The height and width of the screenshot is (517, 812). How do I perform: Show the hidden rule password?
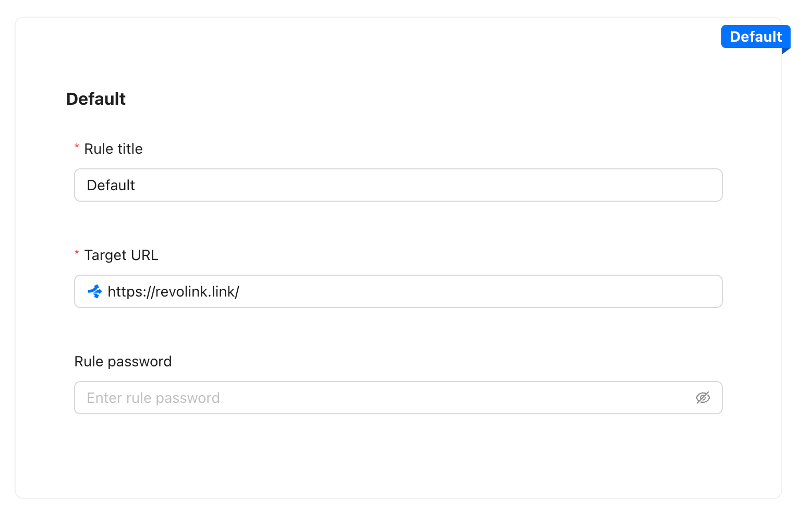click(x=702, y=398)
